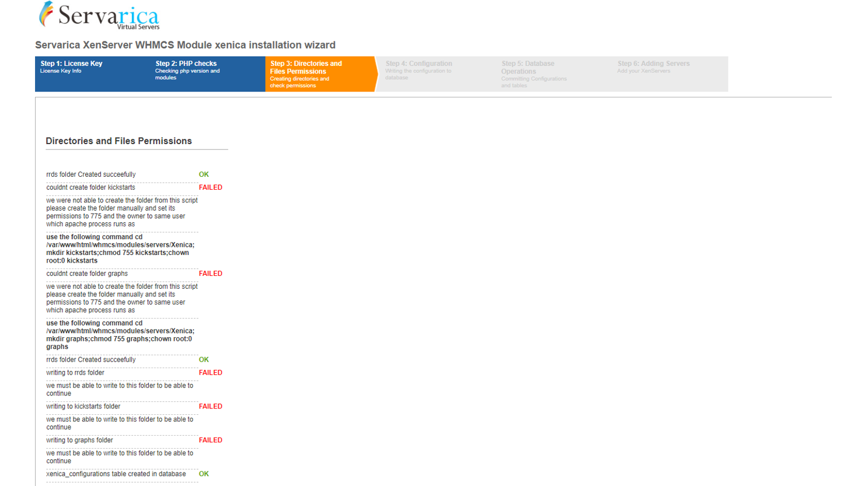Click FAILED status for writing to kickstarts folder
The image size is (868, 486).
coord(210,407)
